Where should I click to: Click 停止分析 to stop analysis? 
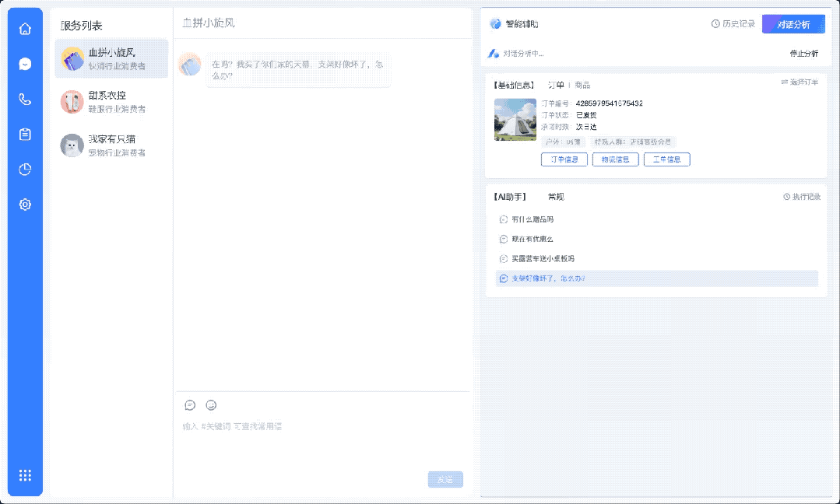point(803,54)
